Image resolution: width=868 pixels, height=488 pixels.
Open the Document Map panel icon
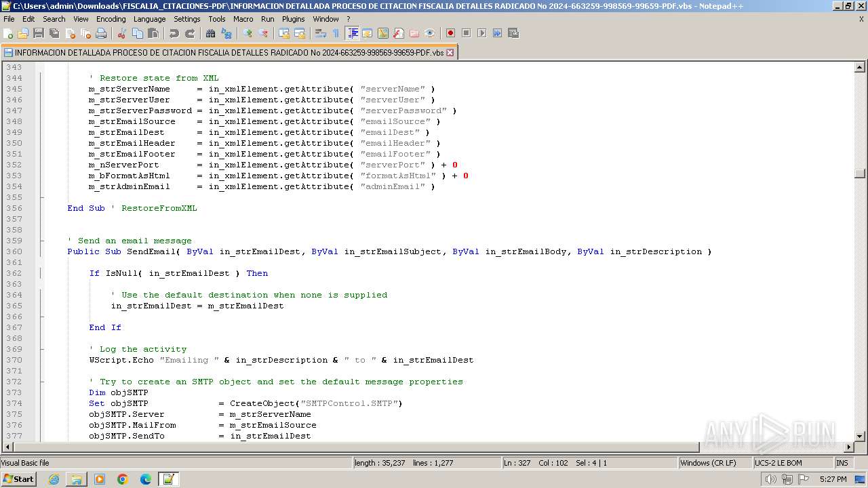(383, 33)
